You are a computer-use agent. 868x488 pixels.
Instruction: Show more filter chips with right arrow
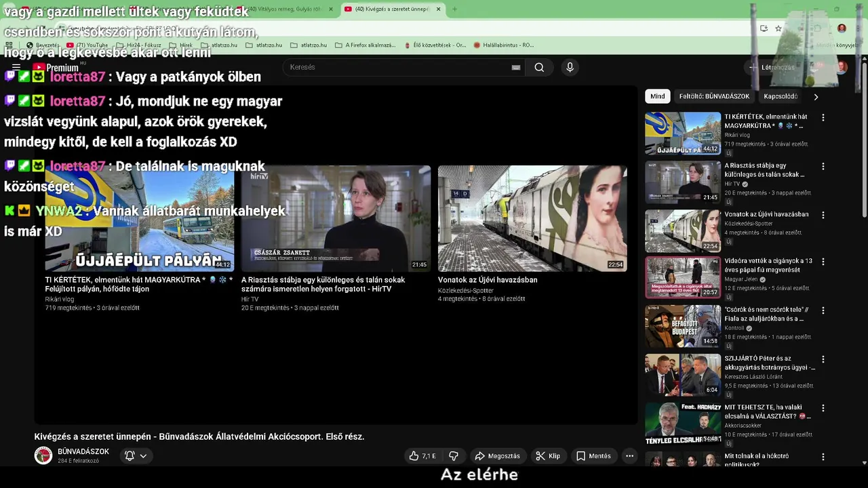pyautogui.click(x=816, y=96)
